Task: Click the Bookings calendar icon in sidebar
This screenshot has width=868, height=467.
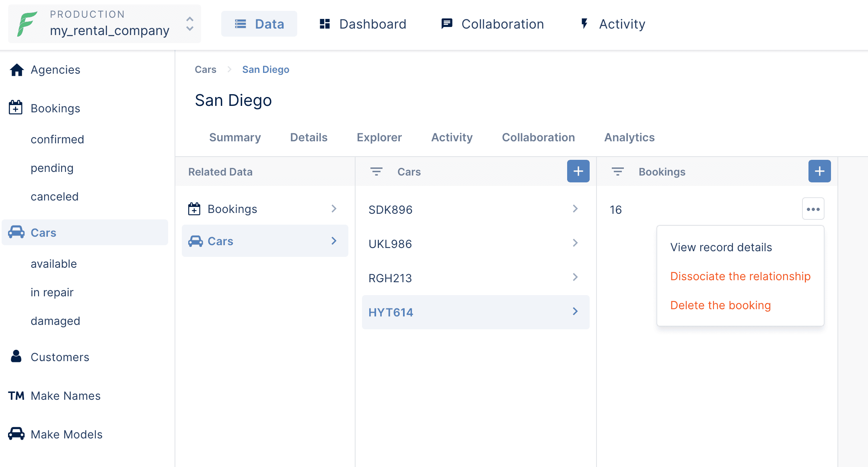Action: click(x=16, y=107)
